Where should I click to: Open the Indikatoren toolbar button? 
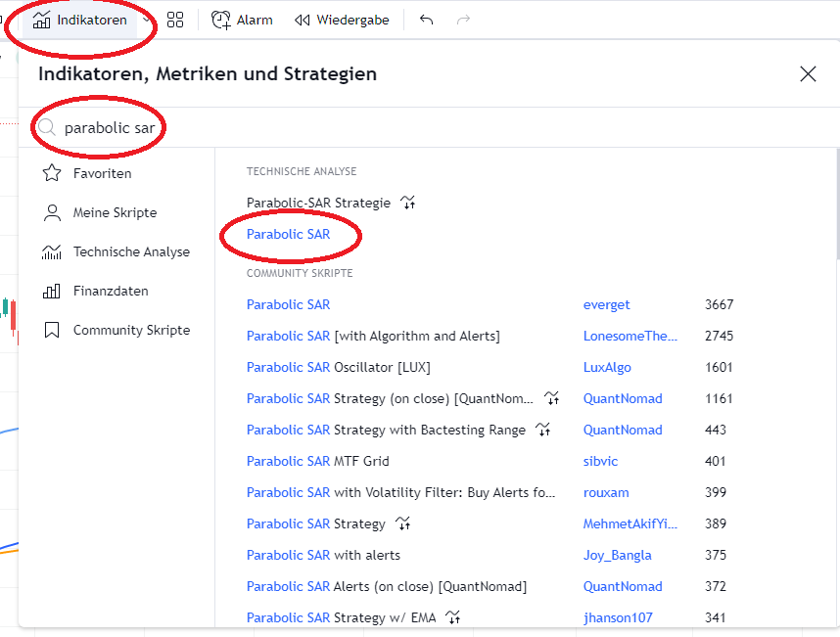(x=80, y=20)
